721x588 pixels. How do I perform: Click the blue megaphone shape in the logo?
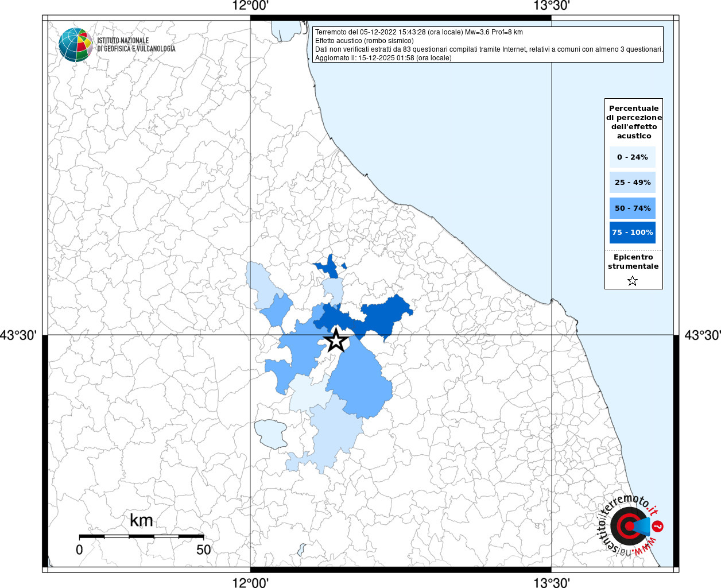[x=642, y=526]
